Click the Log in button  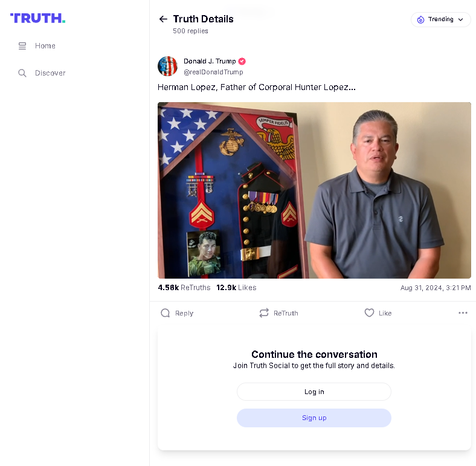tap(314, 392)
